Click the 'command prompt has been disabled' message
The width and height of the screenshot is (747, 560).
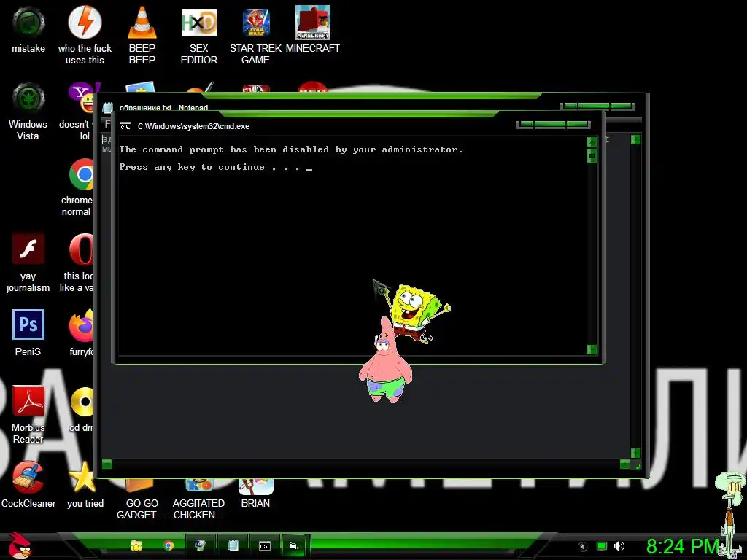click(x=291, y=149)
